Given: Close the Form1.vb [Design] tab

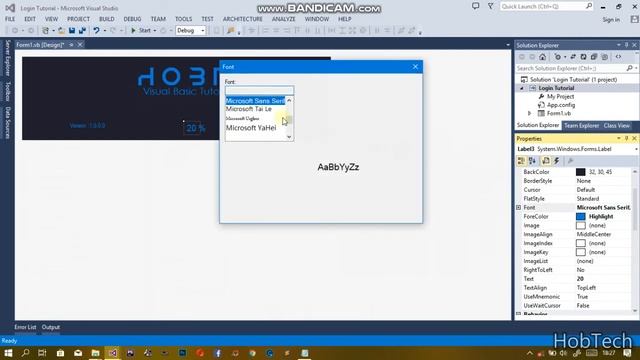Looking at the screenshot, I should click(80, 44).
